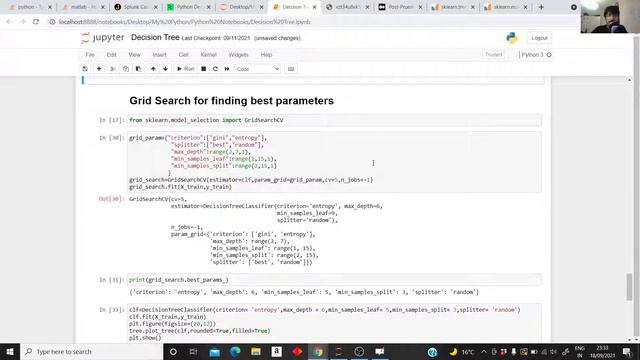Image resolution: width=640 pixels, height=360 pixels.
Task: Reload the page with the refresh icon
Action: pos(36,22)
